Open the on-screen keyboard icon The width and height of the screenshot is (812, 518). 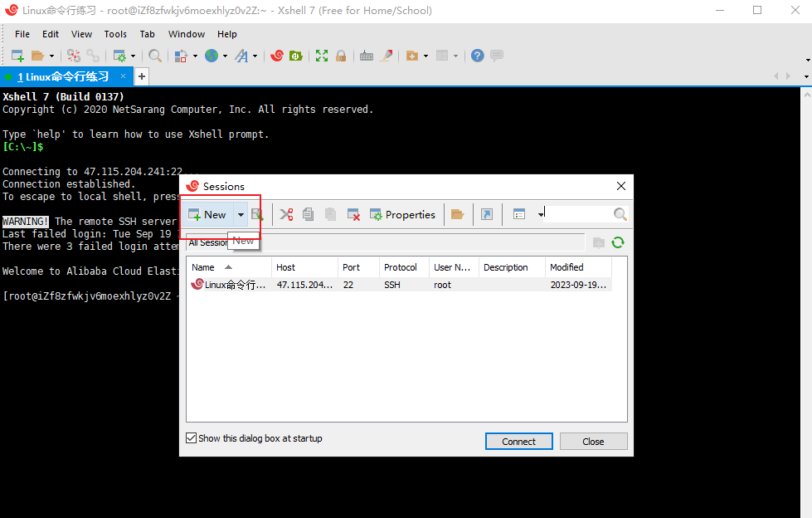[x=367, y=55]
